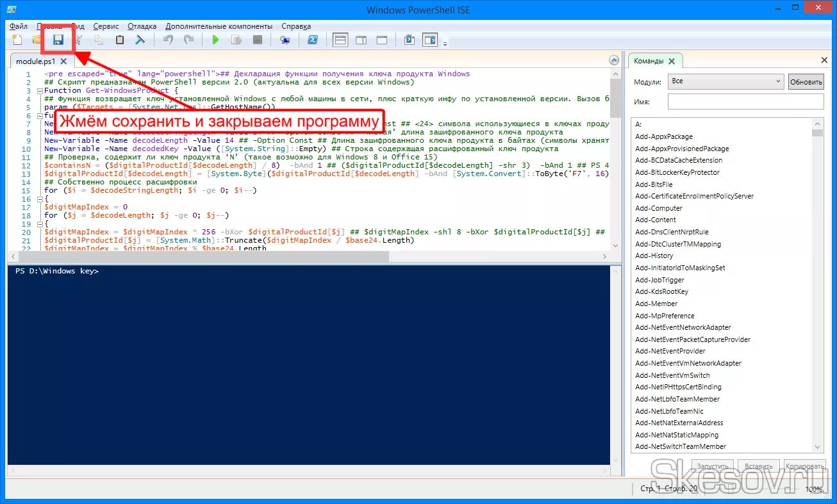837x504 pixels.
Task: Click the Cut scissors icon
Action: click(79, 40)
